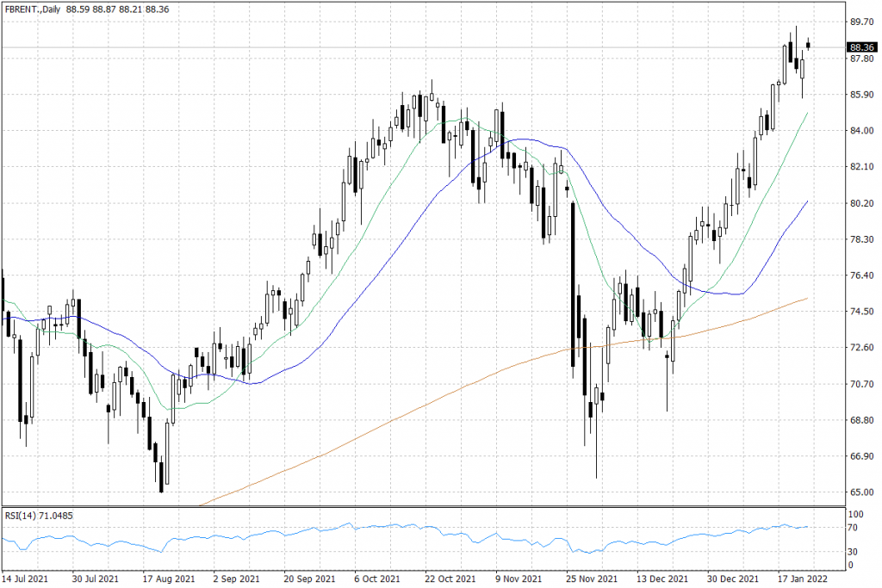Select the 6 Oct 2021 date label
882x588 pixels.
coord(377,579)
